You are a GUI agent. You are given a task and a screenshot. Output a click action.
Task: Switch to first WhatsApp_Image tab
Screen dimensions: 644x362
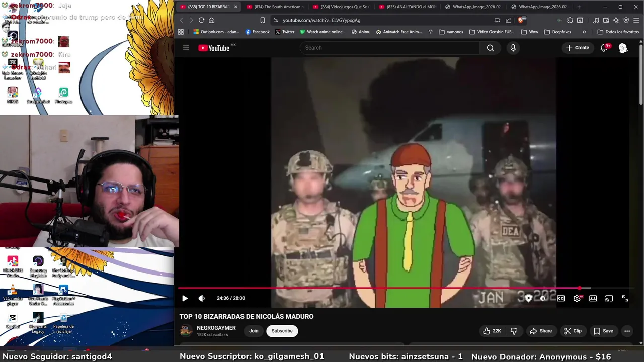[x=474, y=7]
